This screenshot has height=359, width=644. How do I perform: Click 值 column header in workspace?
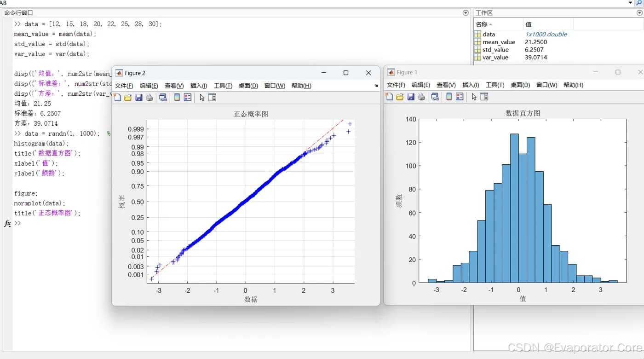(x=548, y=24)
